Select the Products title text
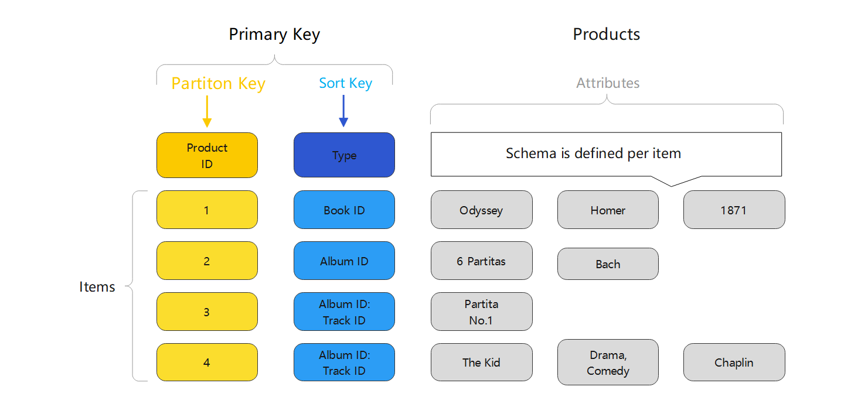 (606, 34)
